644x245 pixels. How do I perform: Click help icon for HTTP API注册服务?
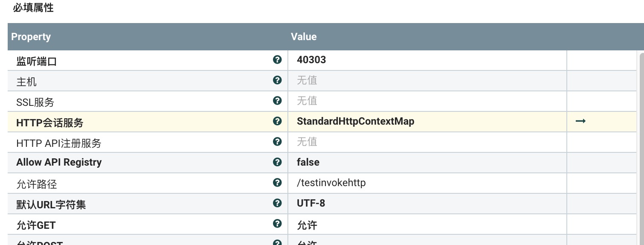tap(277, 142)
